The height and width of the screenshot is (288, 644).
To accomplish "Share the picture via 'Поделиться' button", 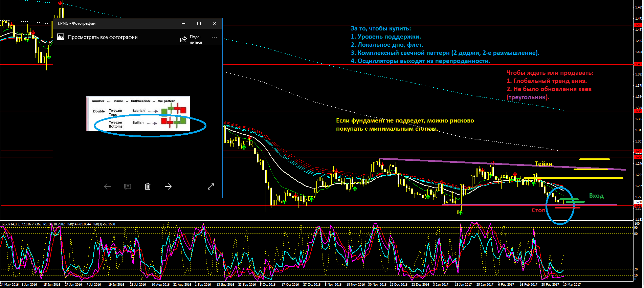I will click(x=191, y=39).
